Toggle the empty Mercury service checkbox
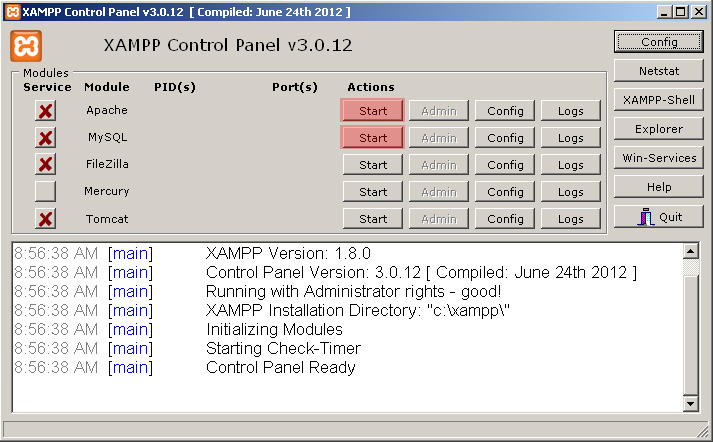Viewport: 713px width, 442px height. point(45,191)
